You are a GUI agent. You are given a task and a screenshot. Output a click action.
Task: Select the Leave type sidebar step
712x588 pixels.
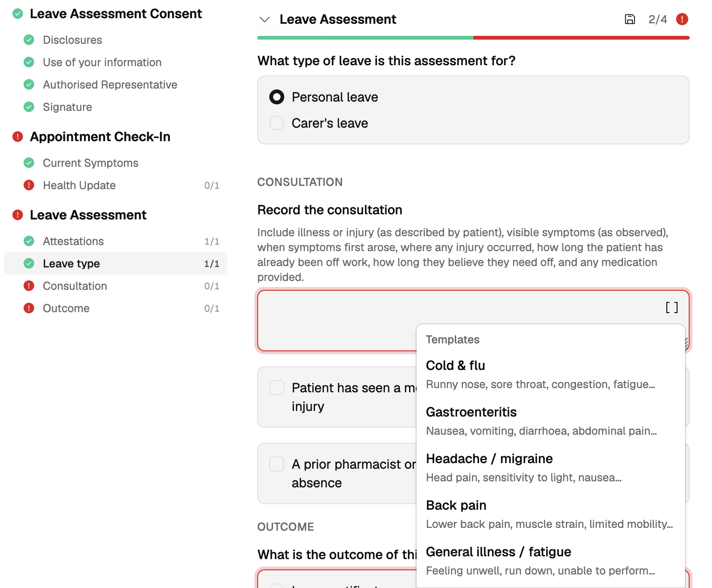click(x=116, y=264)
